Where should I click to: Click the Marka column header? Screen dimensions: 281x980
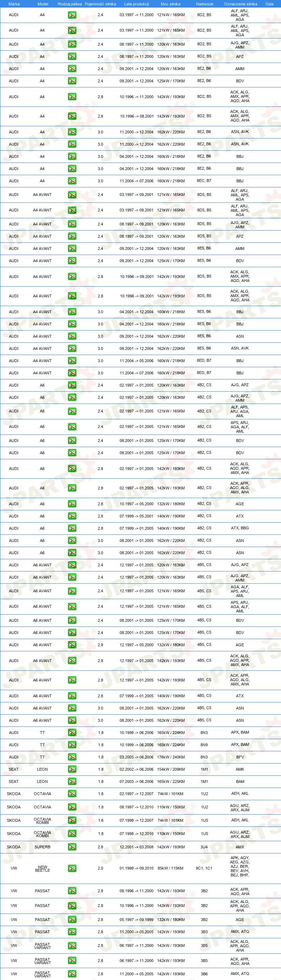[x=14, y=4]
